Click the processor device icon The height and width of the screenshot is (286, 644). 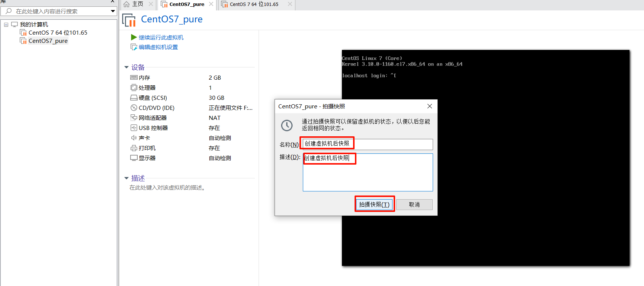point(134,88)
